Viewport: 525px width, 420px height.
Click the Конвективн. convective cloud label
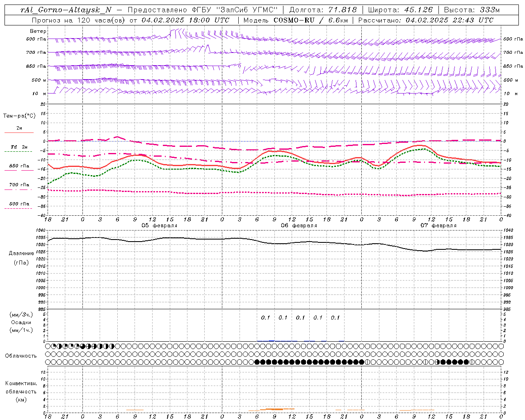[21, 383]
